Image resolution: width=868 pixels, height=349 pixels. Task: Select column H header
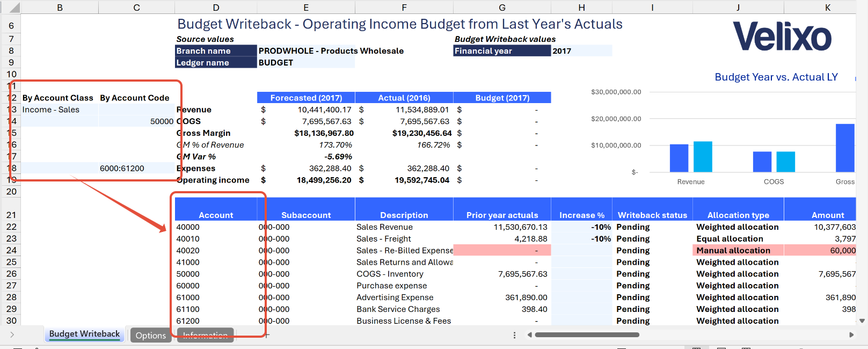[x=582, y=8]
